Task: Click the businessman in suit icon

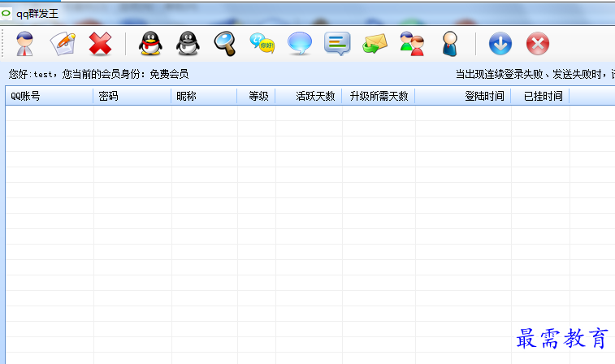Action: pyautogui.click(x=449, y=44)
